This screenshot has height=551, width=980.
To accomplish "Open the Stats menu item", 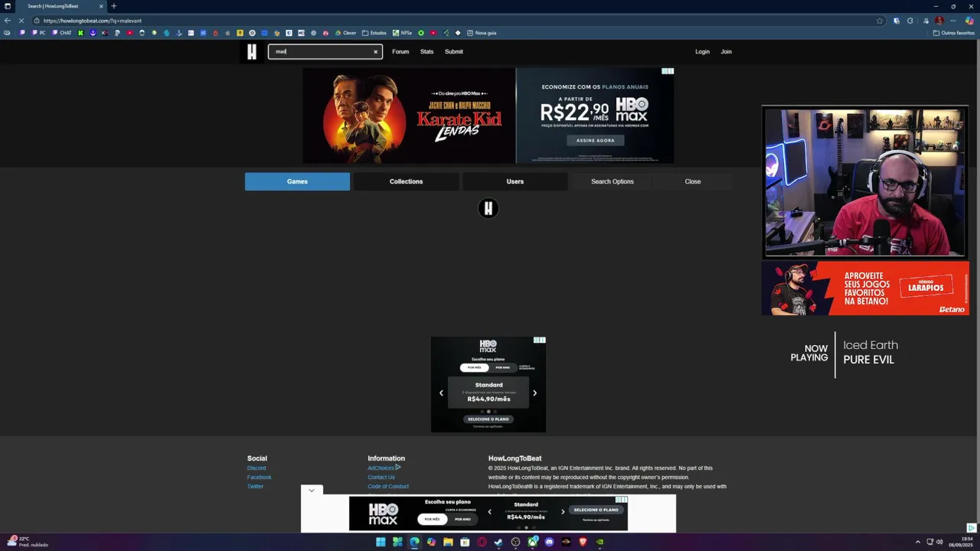I will 426,51.
